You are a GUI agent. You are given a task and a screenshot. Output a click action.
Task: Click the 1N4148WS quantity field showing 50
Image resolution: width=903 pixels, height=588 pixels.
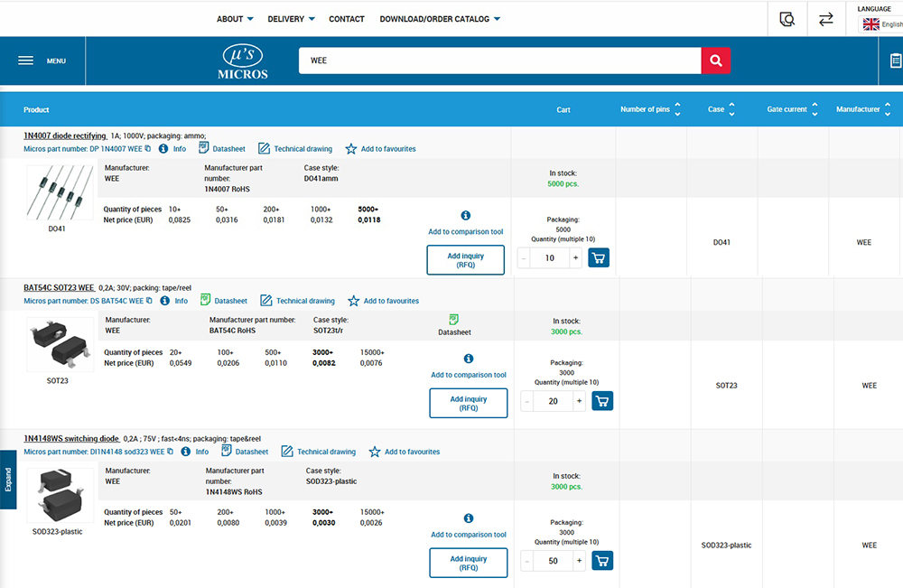553,560
